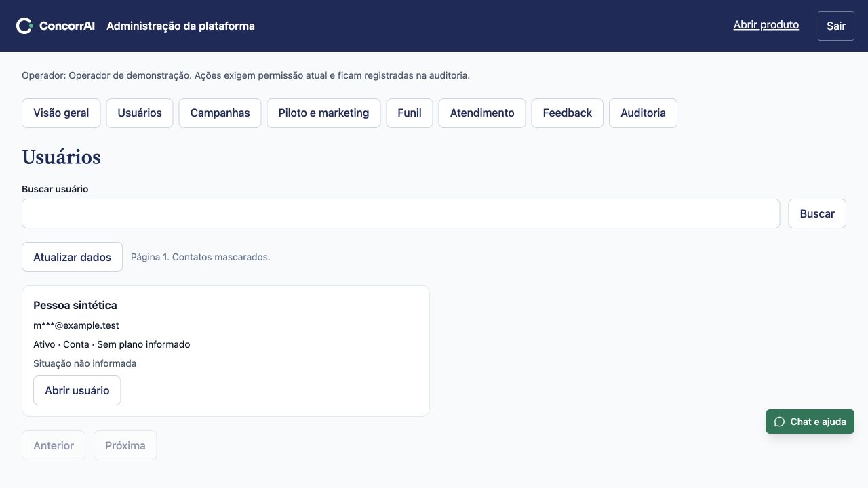Viewport: 868px width, 488px height.
Task: Click the Situação não informada text
Action: click(85, 363)
